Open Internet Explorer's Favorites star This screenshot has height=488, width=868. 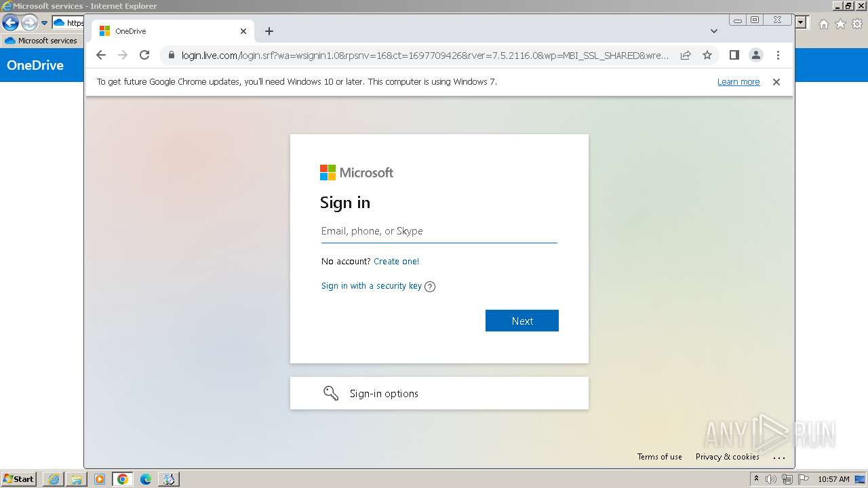coord(840,24)
